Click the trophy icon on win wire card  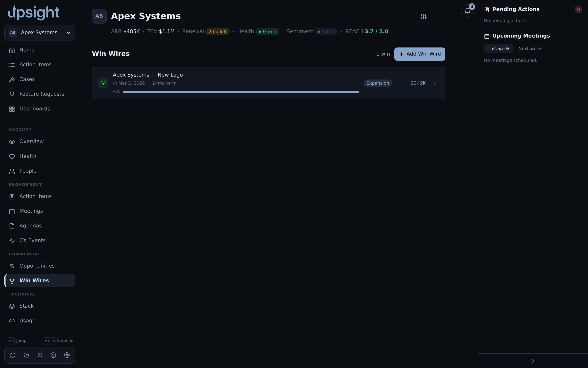coord(103,83)
